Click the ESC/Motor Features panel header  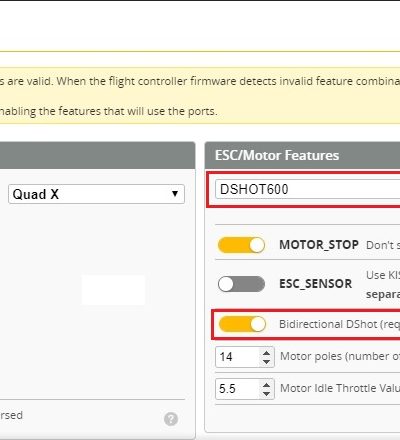(x=302, y=155)
